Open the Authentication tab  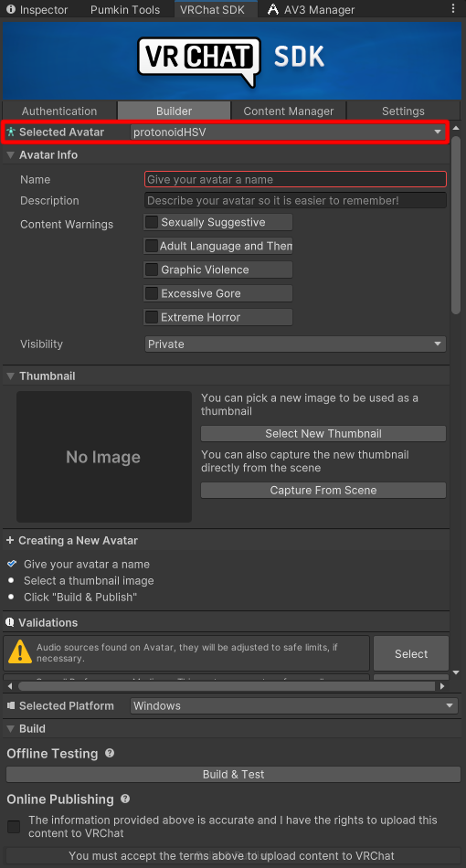[x=59, y=111]
